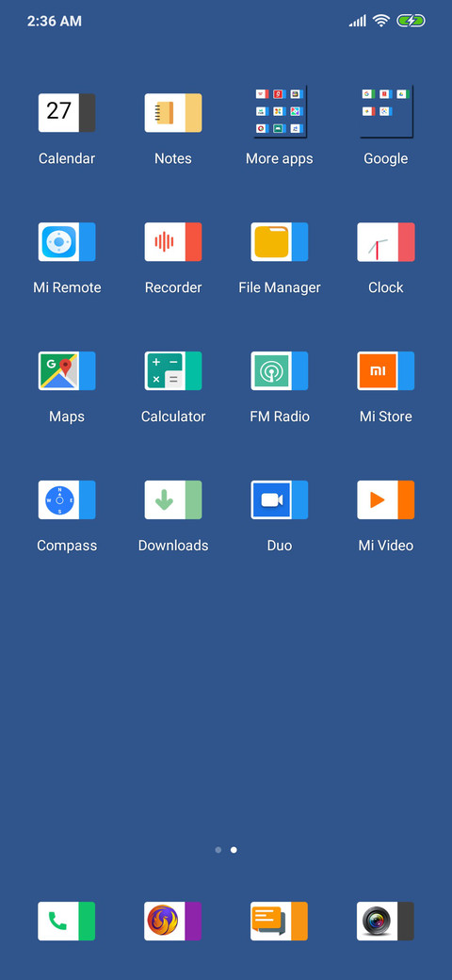This screenshot has width=452, height=980.
Task: Launch the Maps app
Action: [x=67, y=370]
